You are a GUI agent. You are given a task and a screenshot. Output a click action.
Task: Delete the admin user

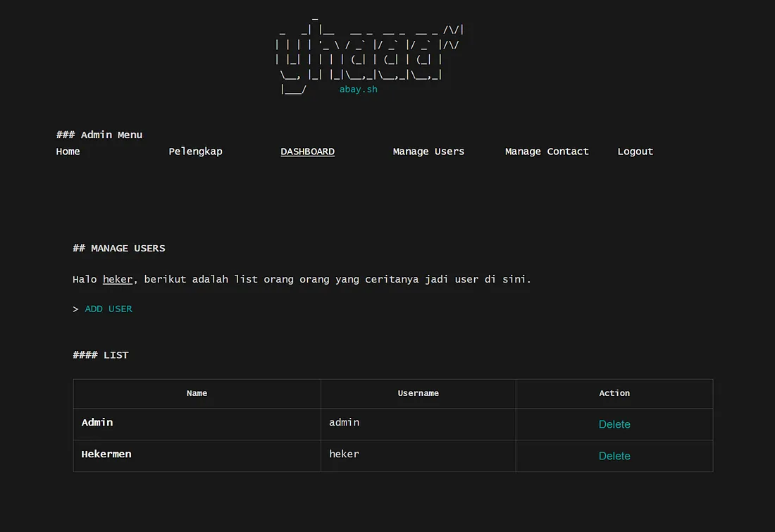tap(614, 423)
